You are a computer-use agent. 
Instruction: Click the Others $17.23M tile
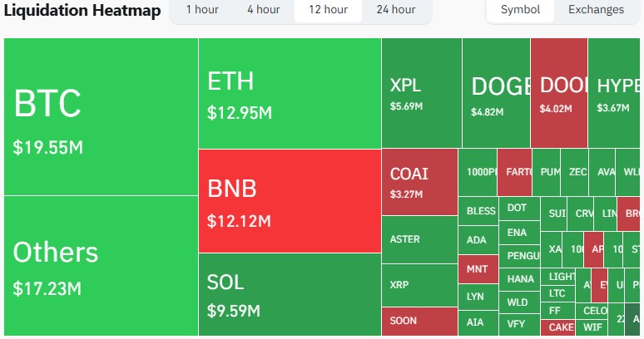coord(101,266)
